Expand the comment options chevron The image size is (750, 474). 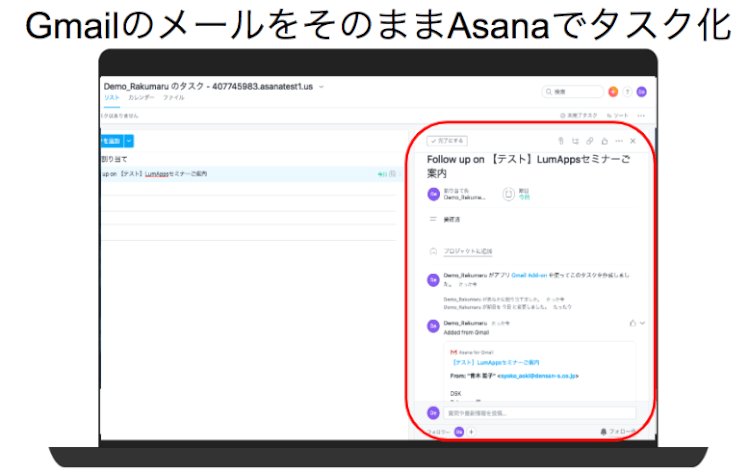(642, 323)
